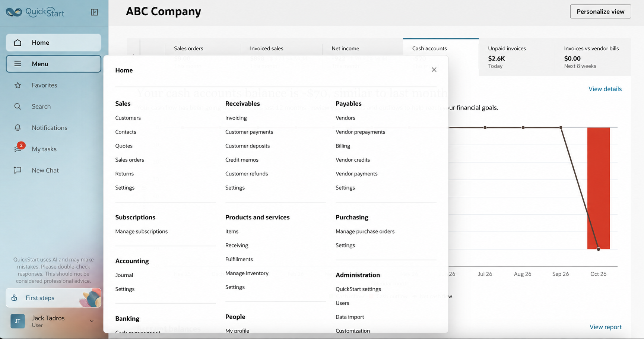Open Journal under Accounting
This screenshot has width=644, height=339.
[x=124, y=275]
